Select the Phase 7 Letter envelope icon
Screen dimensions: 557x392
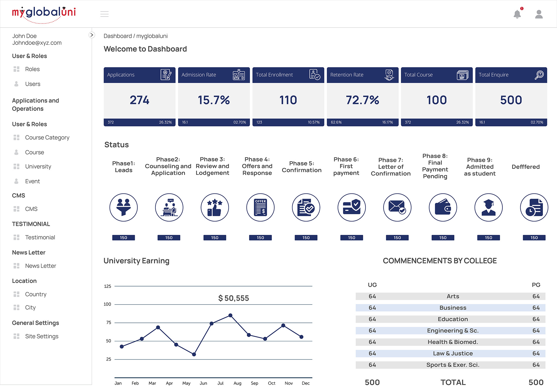pos(397,207)
